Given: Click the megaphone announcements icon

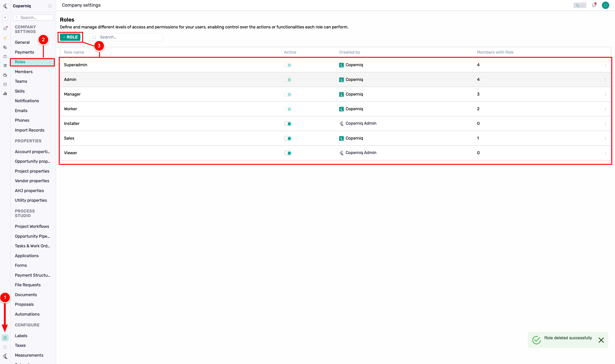Looking at the screenshot, I should click(x=594, y=5).
